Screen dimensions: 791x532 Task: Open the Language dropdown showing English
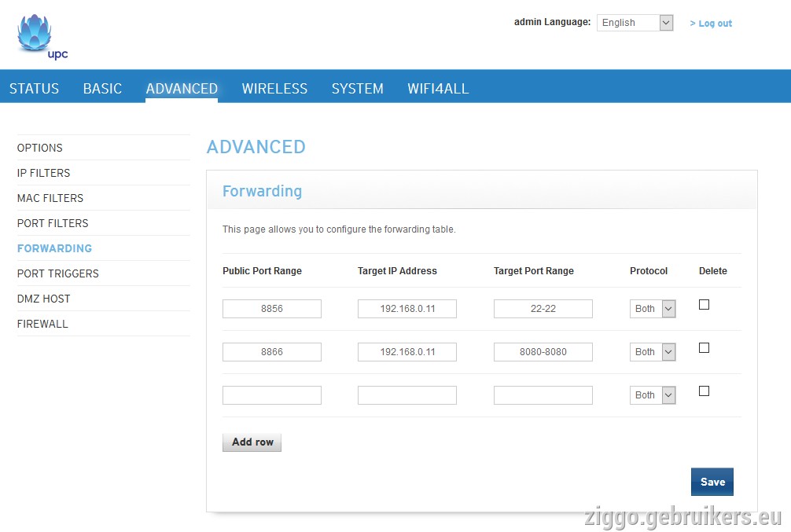click(635, 23)
